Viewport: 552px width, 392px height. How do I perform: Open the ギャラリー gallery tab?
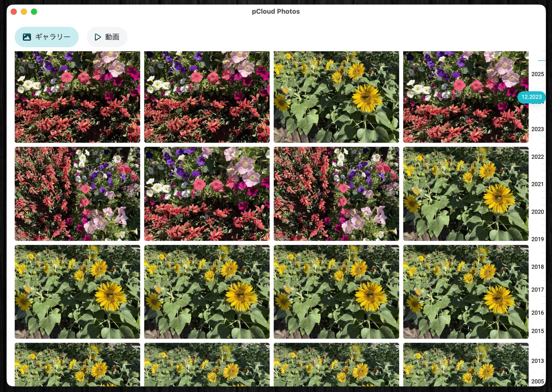click(47, 37)
